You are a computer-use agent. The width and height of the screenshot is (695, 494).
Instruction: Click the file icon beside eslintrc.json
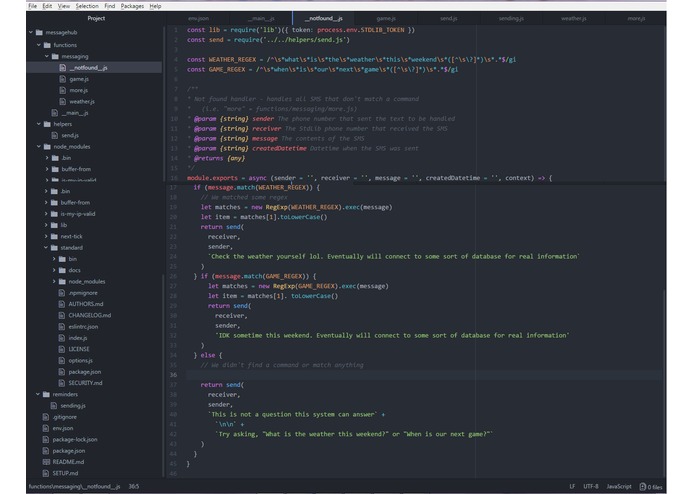(62, 327)
